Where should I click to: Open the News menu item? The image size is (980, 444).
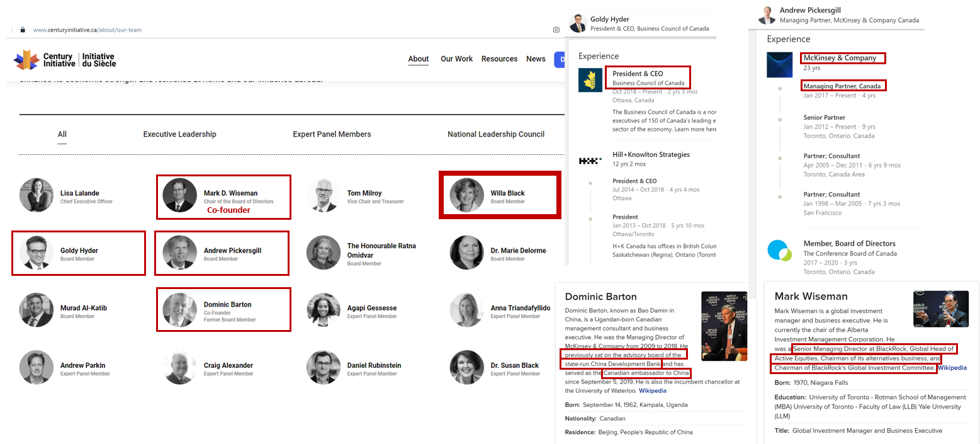(x=536, y=59)
